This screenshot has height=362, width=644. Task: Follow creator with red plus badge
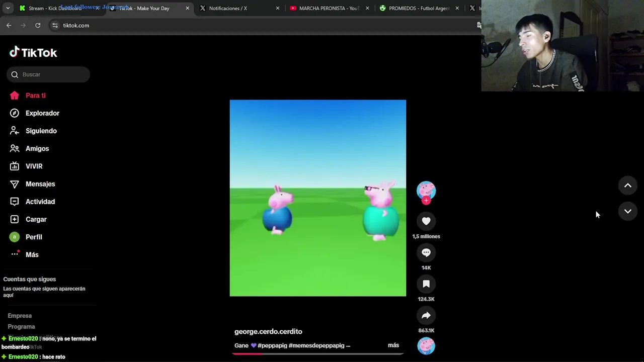tap(426, 201)
